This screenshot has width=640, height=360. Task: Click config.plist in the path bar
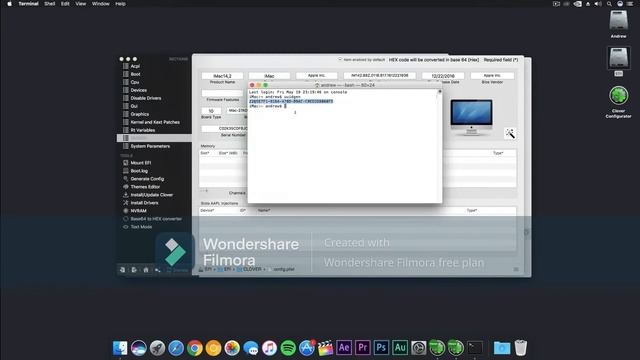[284, 269]
